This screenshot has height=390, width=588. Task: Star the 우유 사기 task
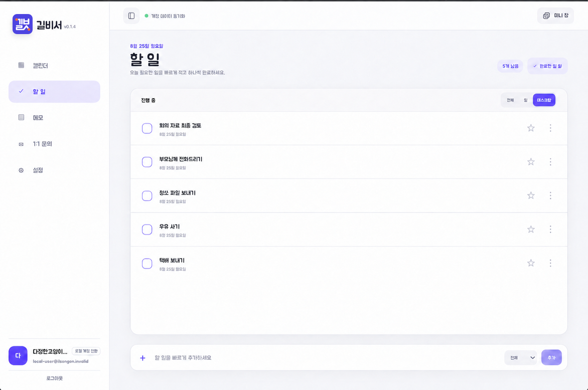pyautogui.click(x=531, y=229)
